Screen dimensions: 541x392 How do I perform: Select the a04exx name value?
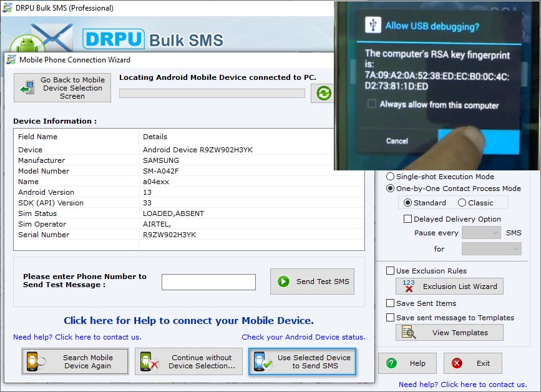(x=156, y=182)
